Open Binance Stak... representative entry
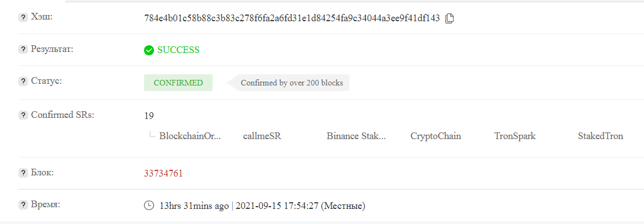 coord(357,136)
